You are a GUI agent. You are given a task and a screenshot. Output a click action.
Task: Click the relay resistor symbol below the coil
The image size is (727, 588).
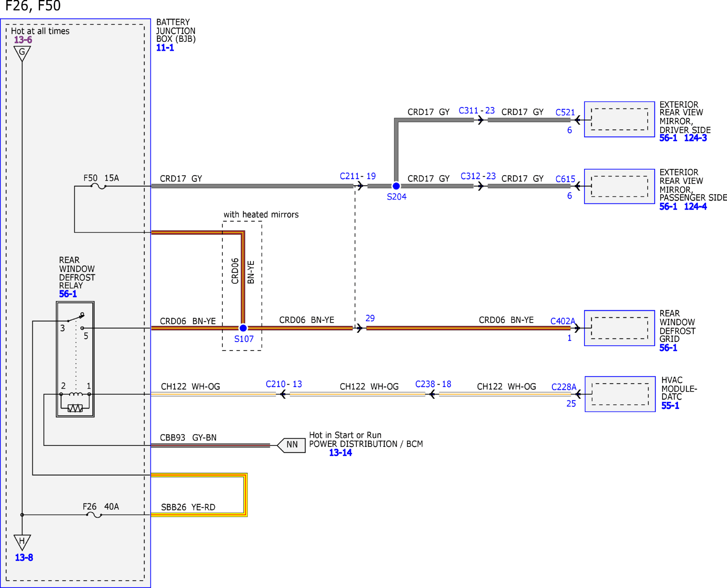pyautogui.click(x=75, y=408)
